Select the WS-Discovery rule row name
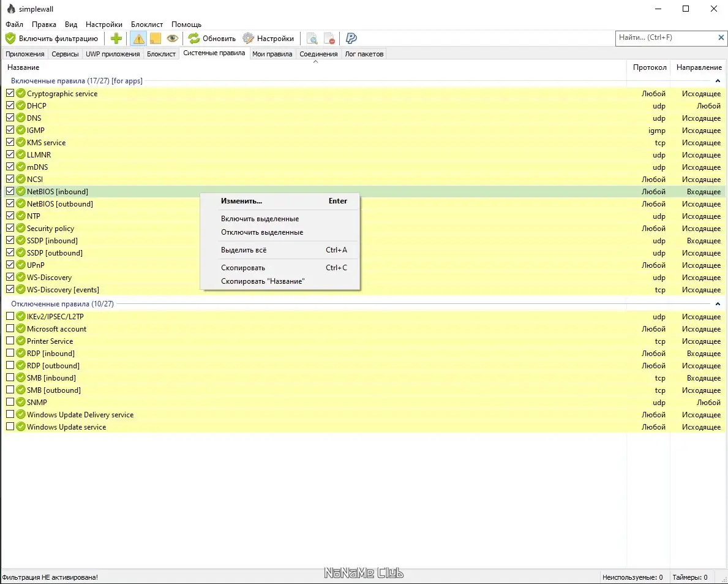 pyautogui.click(x=49, y=278)
